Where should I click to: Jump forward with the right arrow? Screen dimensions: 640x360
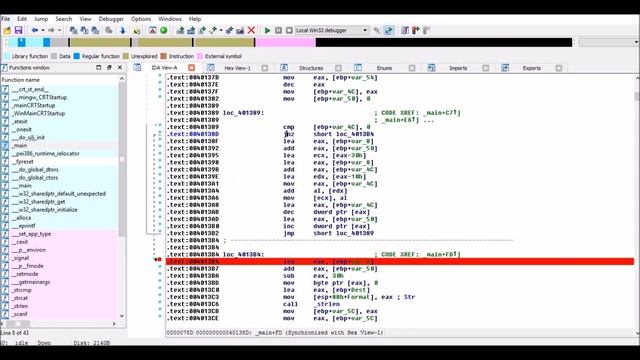pyautogui.click(x=51, y=30)
